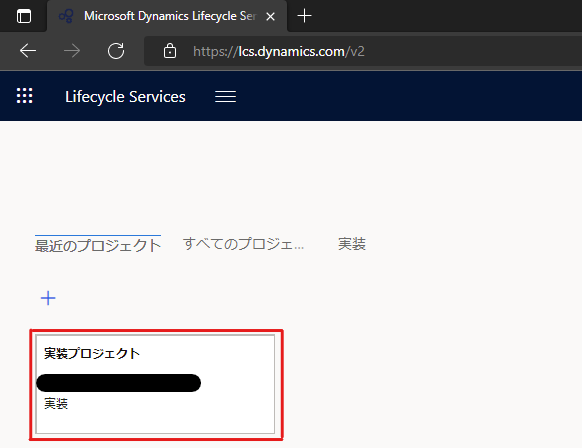Select the Microsoft Dynamics Lifecycle Services browser tab
The width and height of the screenshot is (582, 448).
point(167,16)
